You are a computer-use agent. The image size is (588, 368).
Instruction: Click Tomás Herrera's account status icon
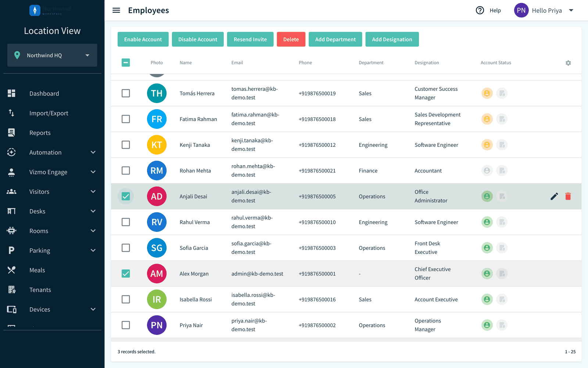tap(487, 93)
